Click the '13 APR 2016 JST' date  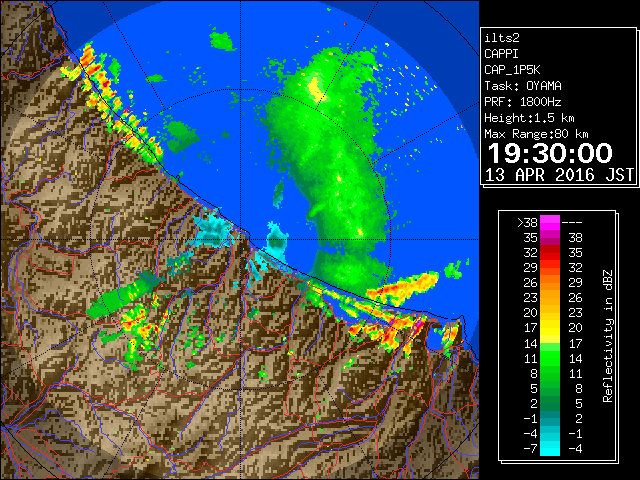(559, 175)
